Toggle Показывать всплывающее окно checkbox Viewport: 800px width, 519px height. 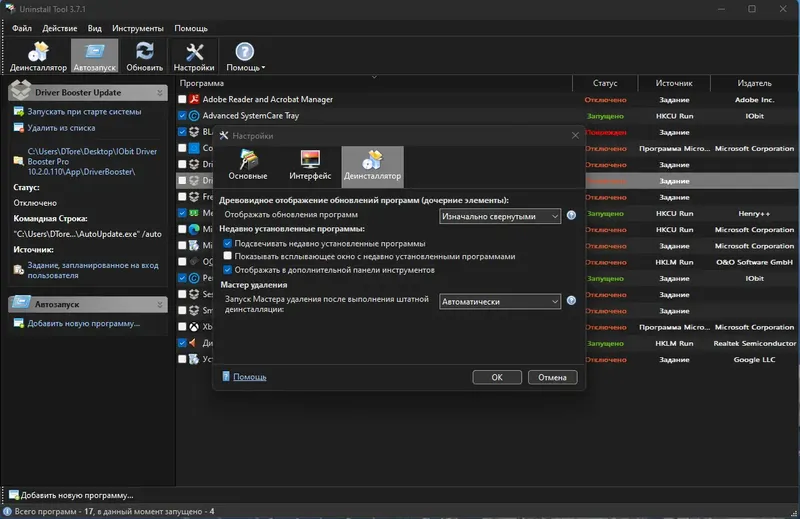point(228,256)
